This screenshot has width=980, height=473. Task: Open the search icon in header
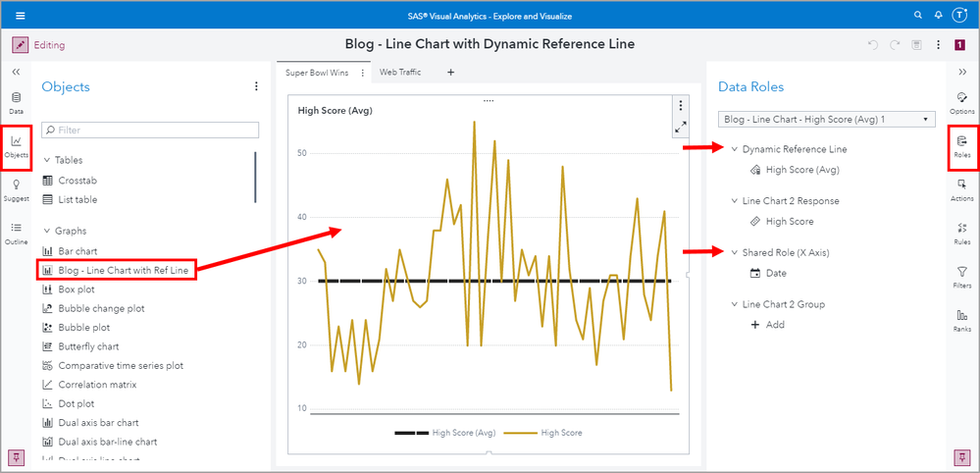click(x=918, y=15)
